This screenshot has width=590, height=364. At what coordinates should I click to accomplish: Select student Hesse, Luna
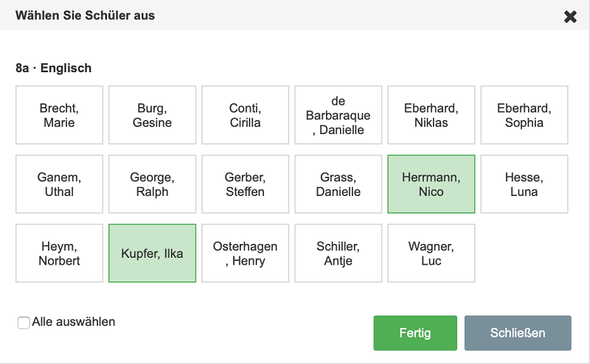524,184
